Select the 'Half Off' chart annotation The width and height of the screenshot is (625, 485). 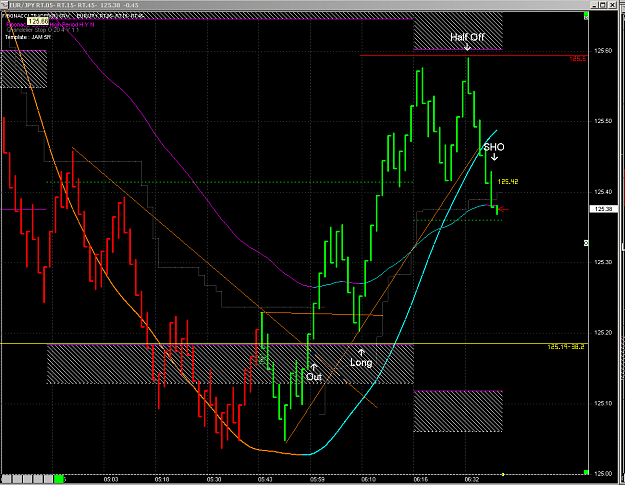(x=467, y=37)
